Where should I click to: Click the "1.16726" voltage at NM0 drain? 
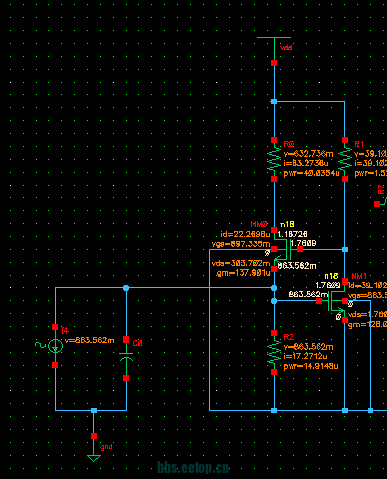pos(292,234)
